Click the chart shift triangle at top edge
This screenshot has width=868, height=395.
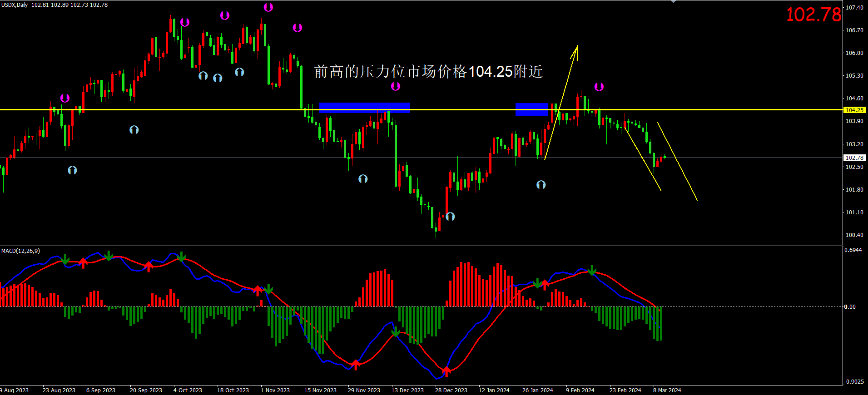(673, 2)
